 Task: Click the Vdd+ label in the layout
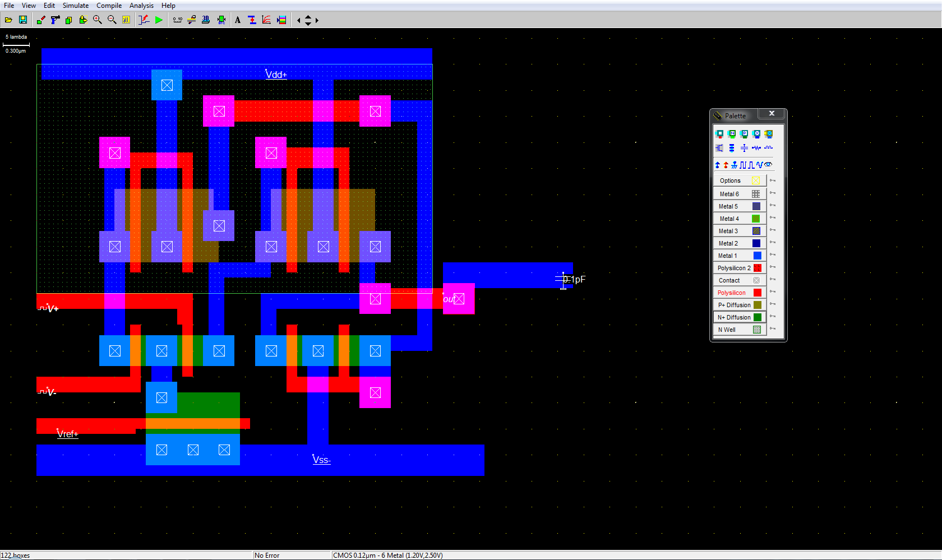[276, 75]
